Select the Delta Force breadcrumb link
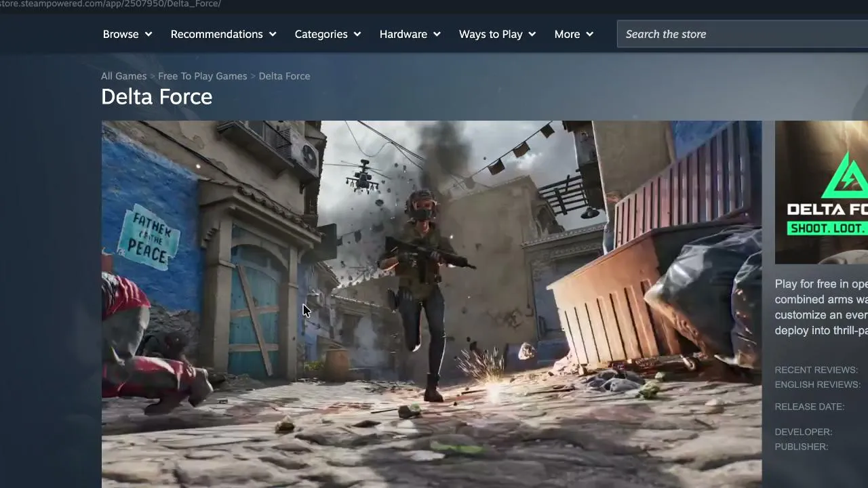Viewport: 868px width, 488px height. coord(284,76)
